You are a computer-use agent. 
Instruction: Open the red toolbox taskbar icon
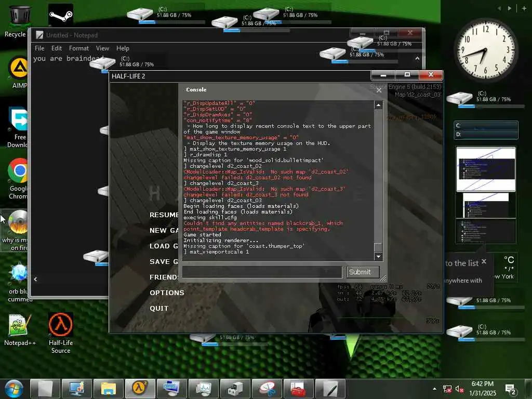(299, 389)
